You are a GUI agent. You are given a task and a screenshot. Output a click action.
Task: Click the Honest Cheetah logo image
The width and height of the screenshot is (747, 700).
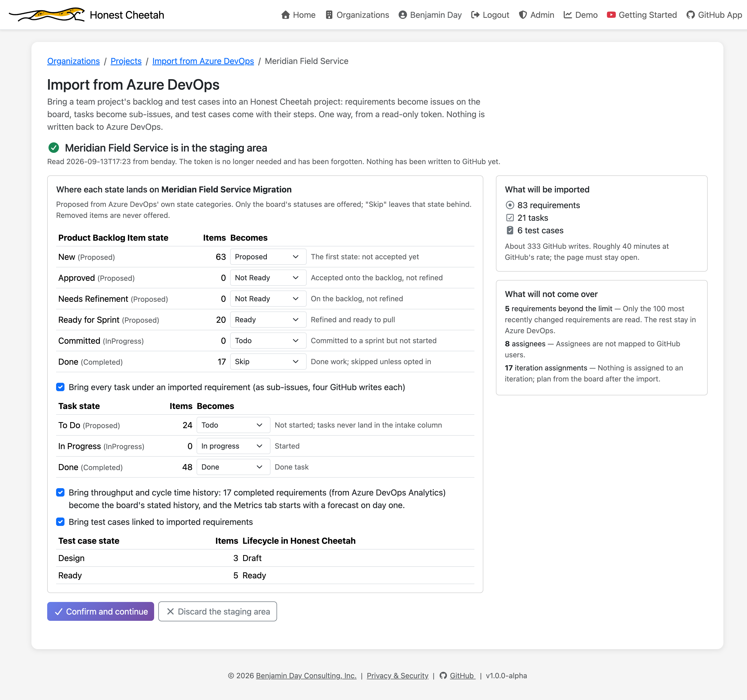click(47, 15)
